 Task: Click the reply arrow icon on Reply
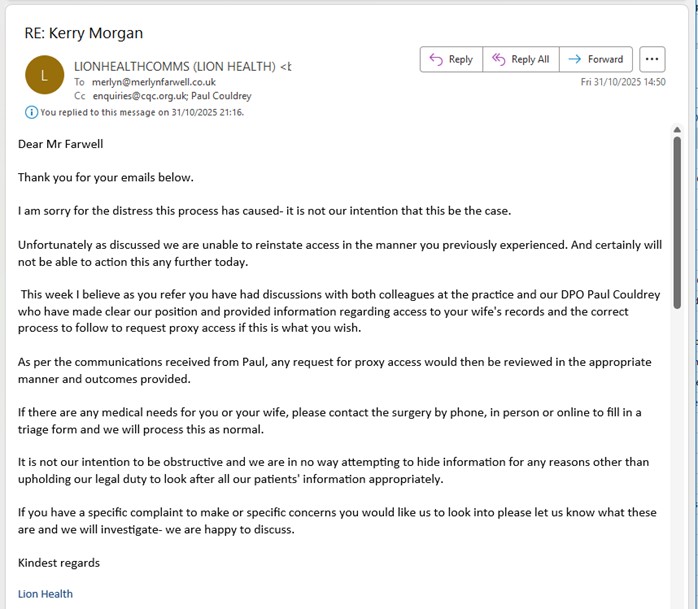coord(436,59)
